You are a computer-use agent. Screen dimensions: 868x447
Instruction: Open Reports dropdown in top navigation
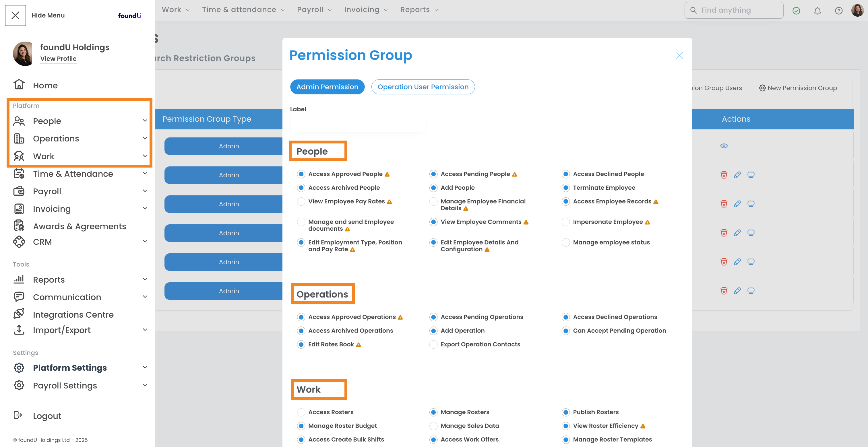(x=419, y=10)
